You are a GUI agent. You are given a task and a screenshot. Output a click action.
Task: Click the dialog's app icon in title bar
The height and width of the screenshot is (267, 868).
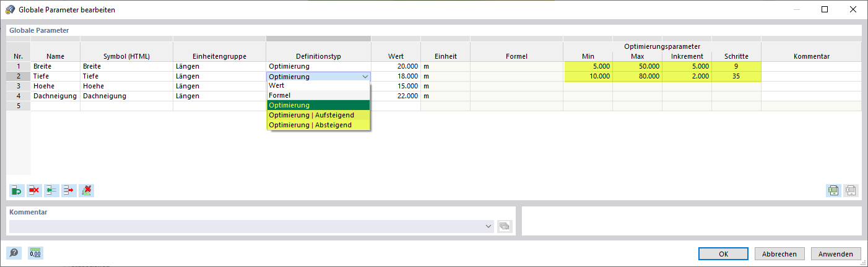(x=11, y=10)
